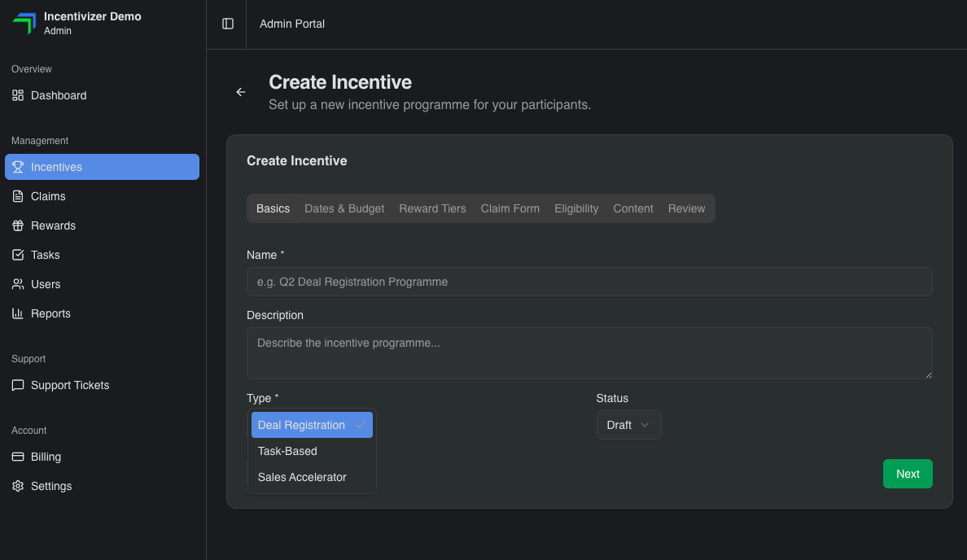Screen dimensions: 967x560
Task: Click the Account section label
Action: point(29,431)
